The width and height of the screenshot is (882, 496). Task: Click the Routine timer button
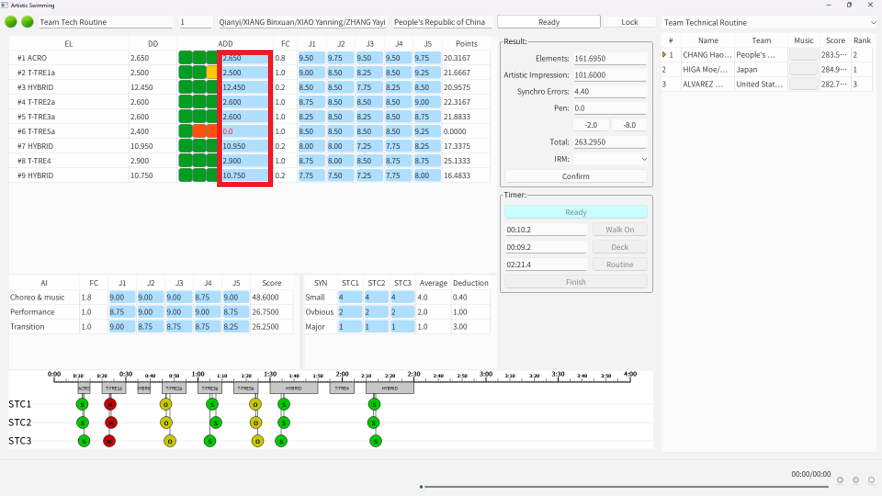[619, 264]
